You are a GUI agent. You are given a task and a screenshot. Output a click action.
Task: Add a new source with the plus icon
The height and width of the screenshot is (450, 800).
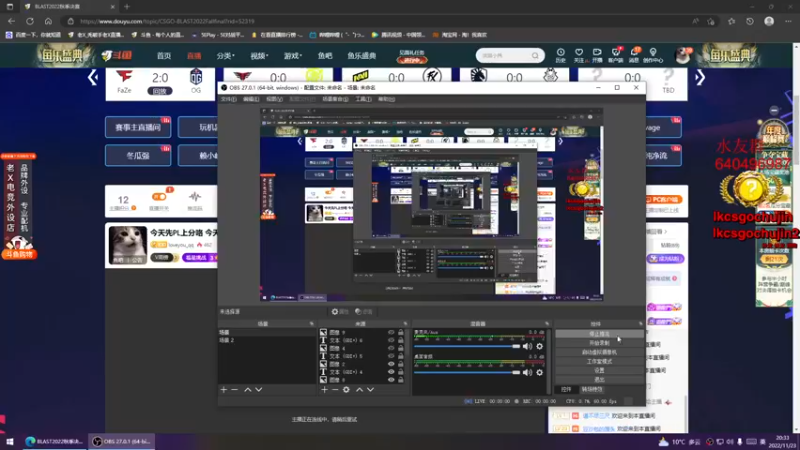(x=324, y=390)
